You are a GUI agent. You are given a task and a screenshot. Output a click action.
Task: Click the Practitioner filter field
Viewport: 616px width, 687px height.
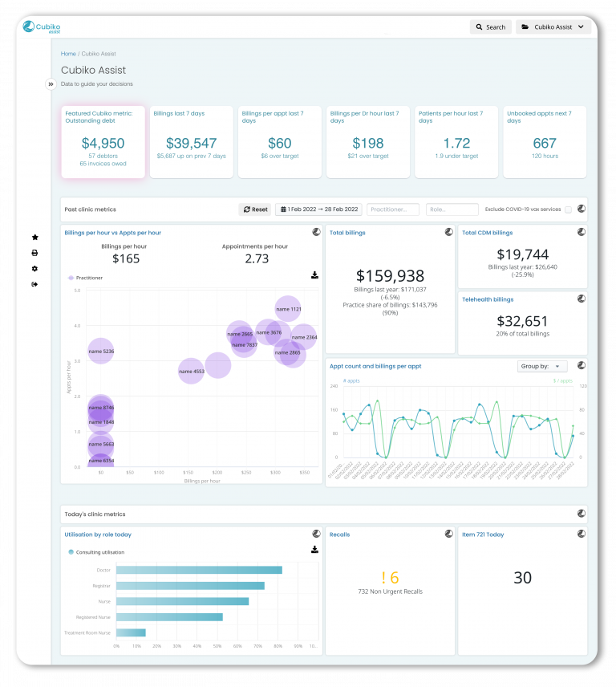pos(393,209)
